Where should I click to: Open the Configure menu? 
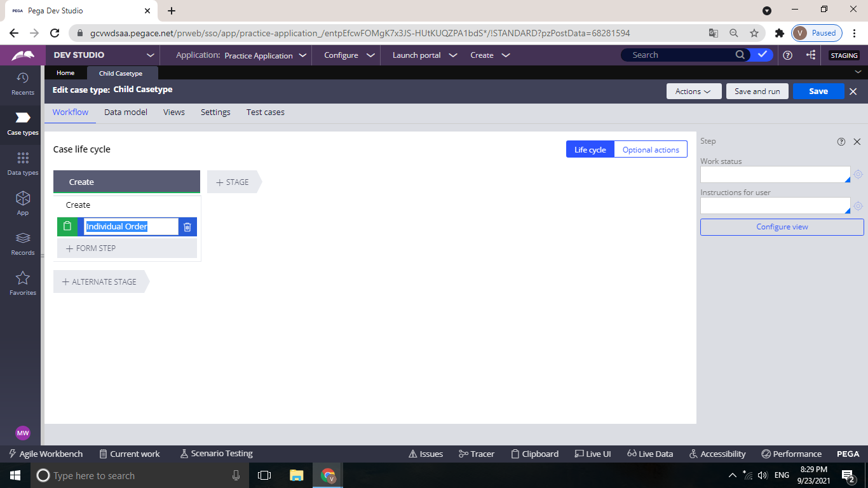(349, 55)
